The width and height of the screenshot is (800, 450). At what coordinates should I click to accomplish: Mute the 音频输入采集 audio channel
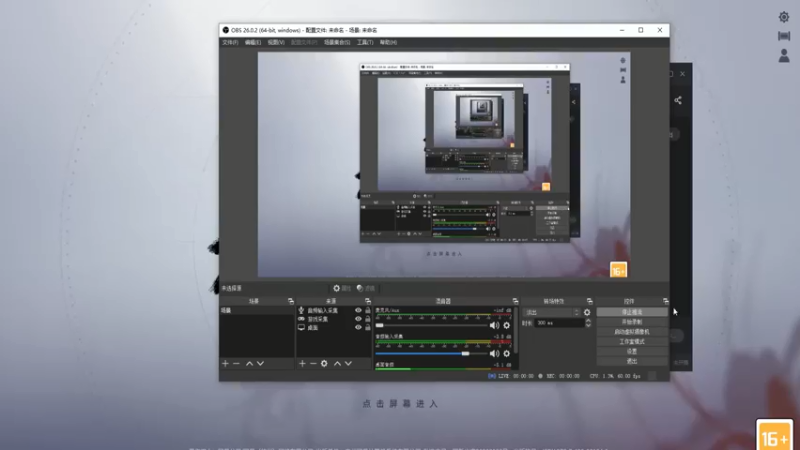tap(494, 353)
